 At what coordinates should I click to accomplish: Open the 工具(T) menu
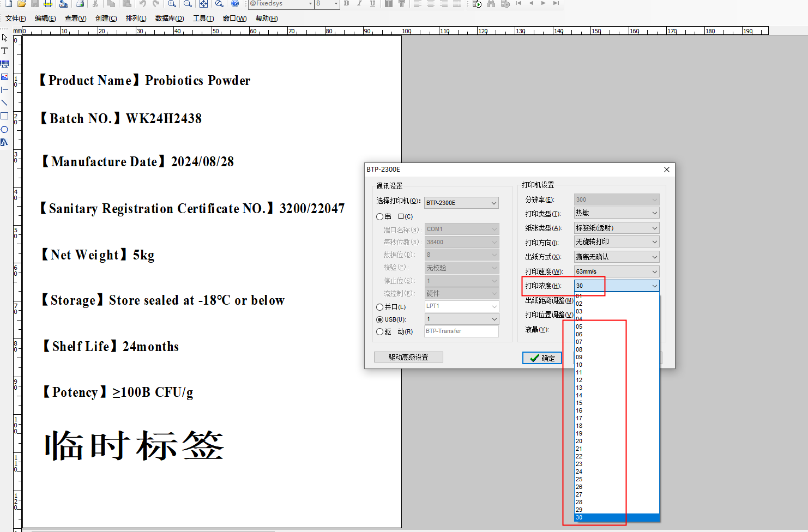click(x=203, y=19)
